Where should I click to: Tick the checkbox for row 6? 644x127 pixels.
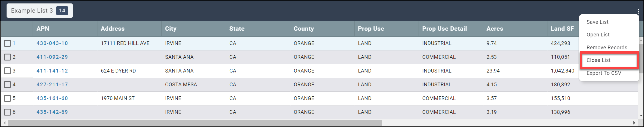pos(7,112)
